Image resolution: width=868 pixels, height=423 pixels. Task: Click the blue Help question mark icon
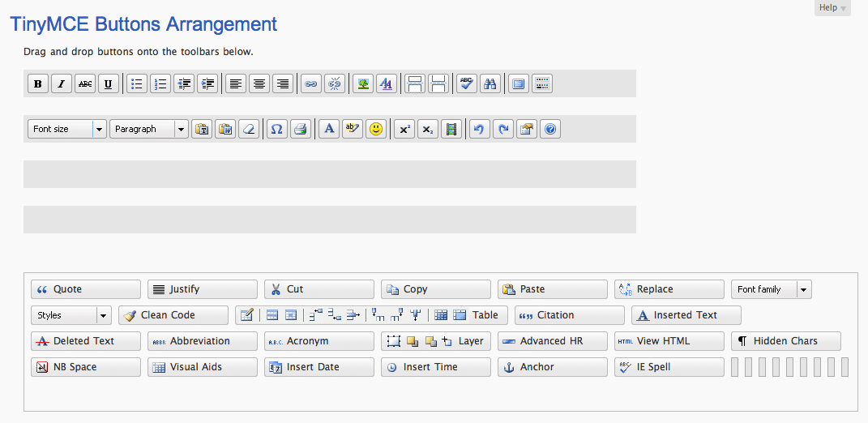(550, 129)
